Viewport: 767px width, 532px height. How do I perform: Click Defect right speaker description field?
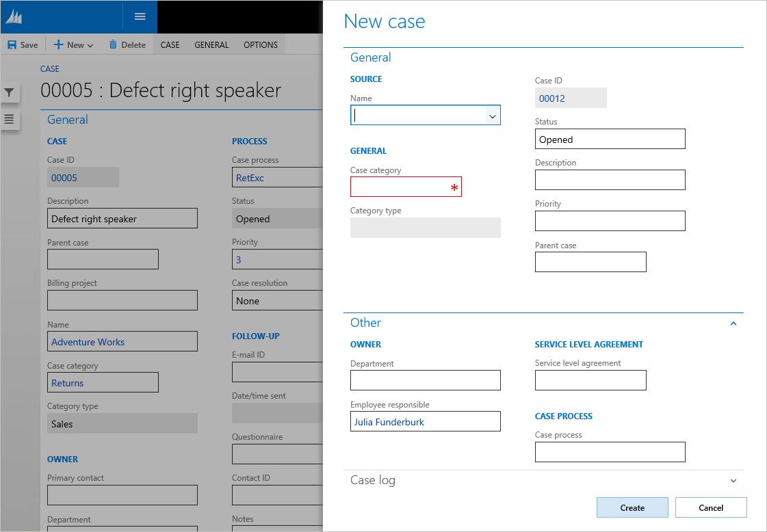[x=122, y=219]
